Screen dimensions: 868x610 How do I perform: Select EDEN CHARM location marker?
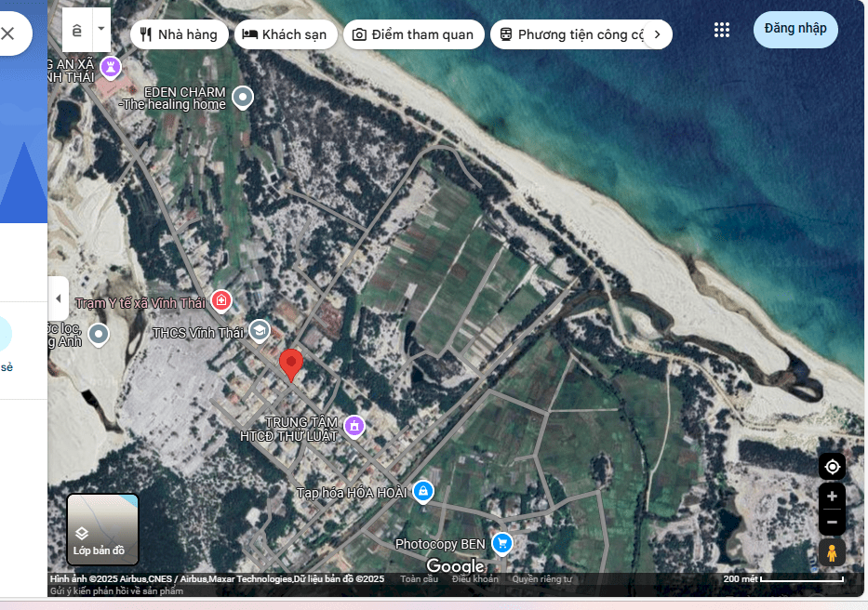click(243, 97)
